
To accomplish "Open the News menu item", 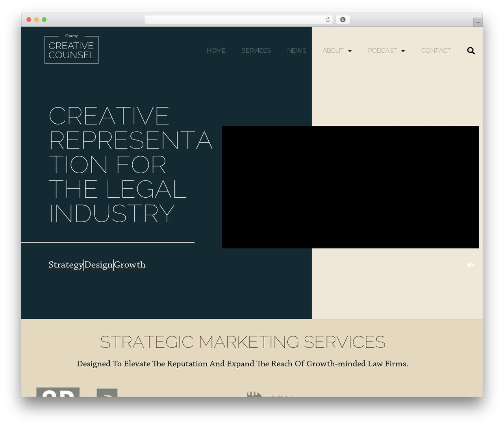I will pyautogui.click(x=296, y=50).
